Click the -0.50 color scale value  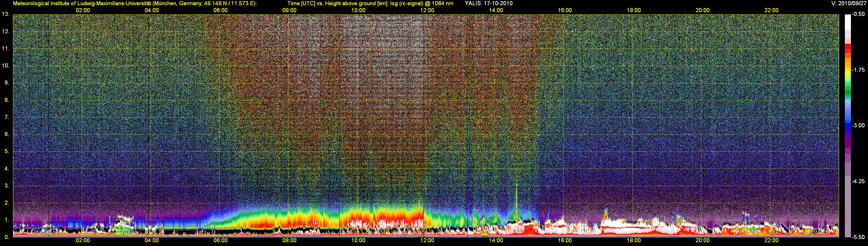[858, 14]
